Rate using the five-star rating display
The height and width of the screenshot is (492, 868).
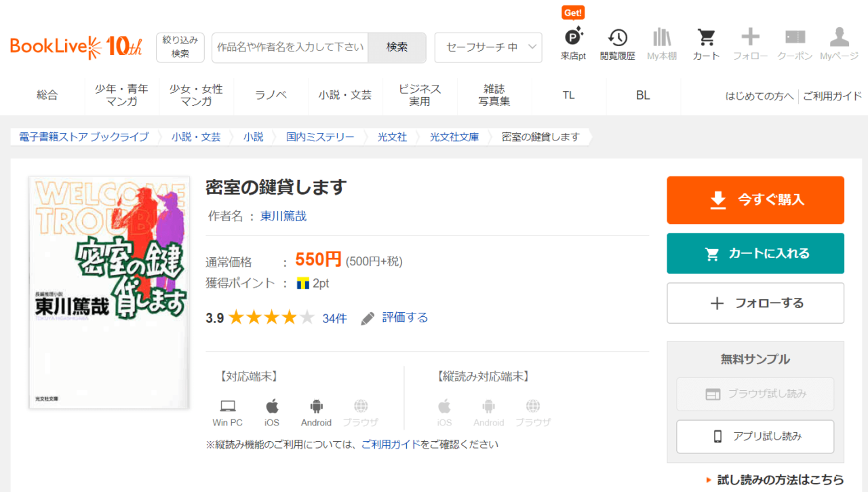click(271, 318)
